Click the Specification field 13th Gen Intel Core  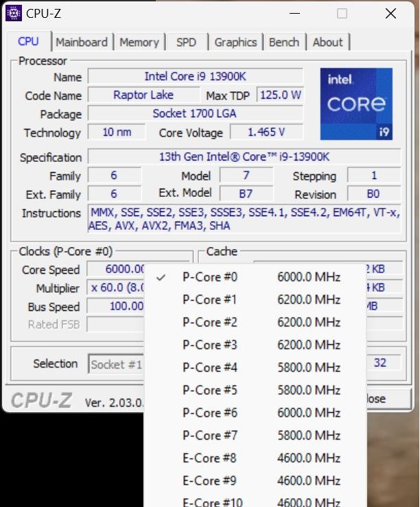244,157
